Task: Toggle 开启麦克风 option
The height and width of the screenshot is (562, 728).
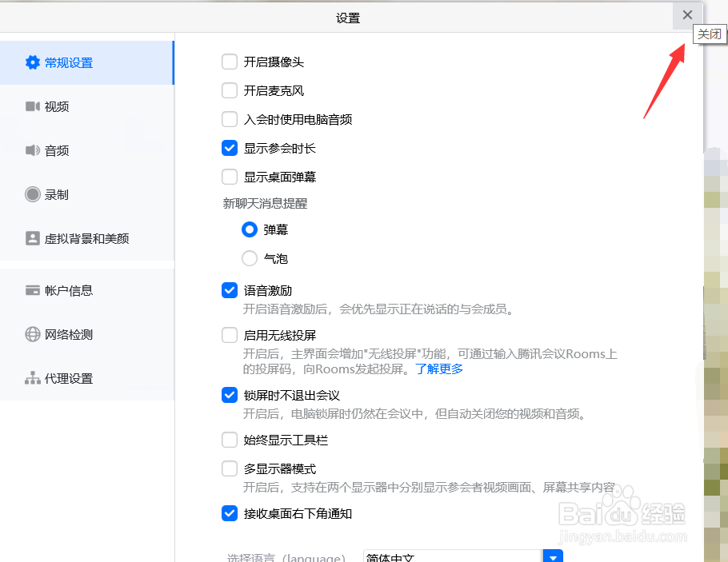Action: tap(230, 90)
